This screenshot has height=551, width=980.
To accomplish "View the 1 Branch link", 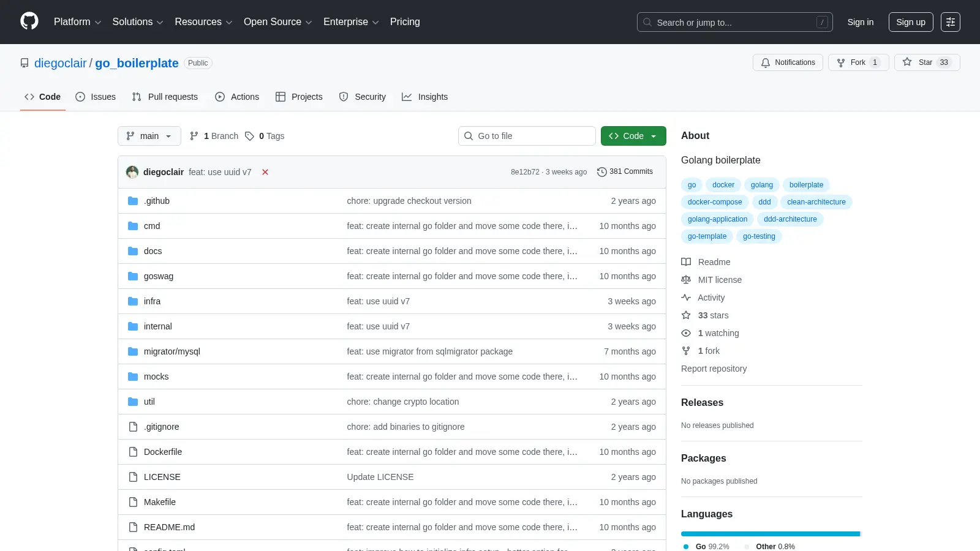I will coord(214,136).
